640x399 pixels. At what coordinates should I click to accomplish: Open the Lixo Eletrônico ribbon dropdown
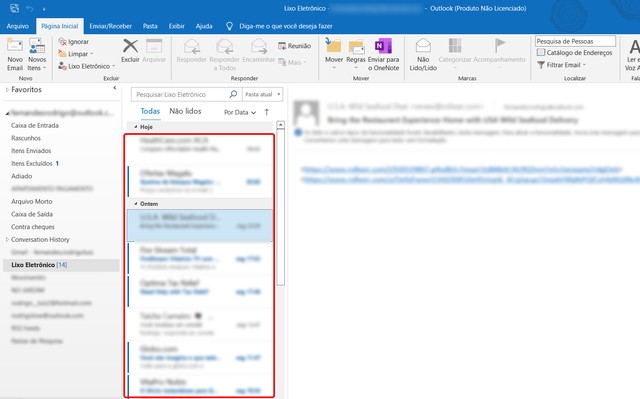87,66
